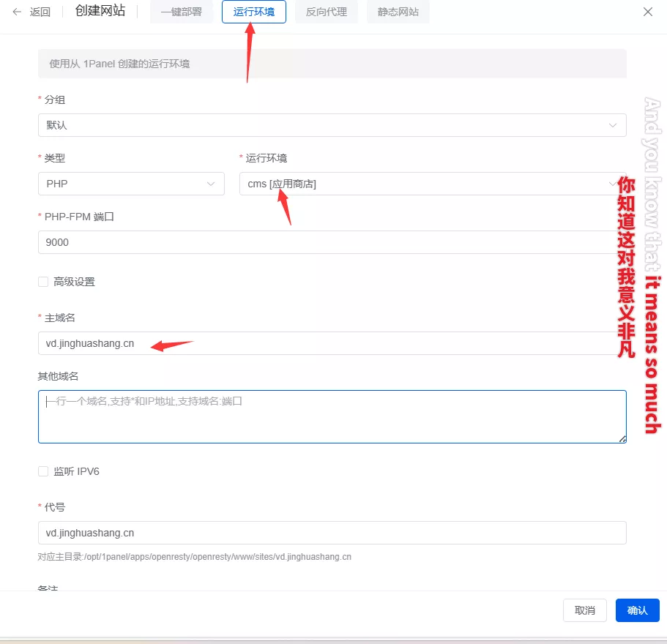Click the 代号 input field

(332, 533)
